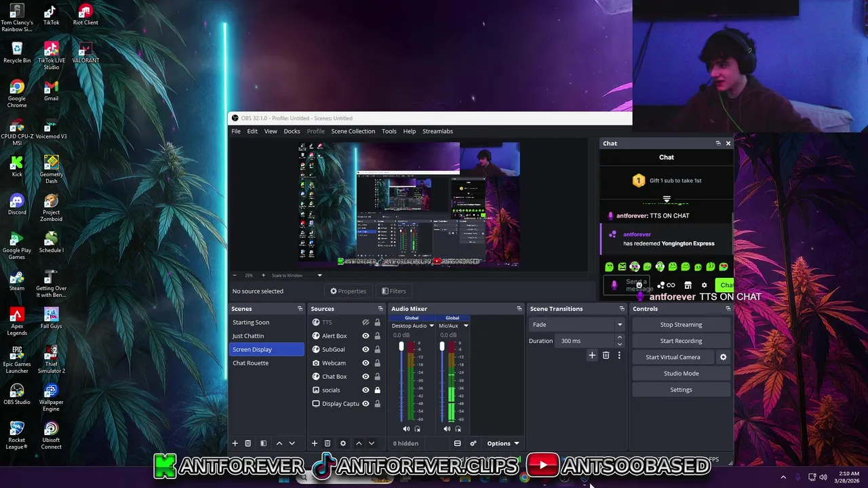Mute the Mic/Aux speaker icon
Screen dimensions: 868x488
(x=447, y=428)
